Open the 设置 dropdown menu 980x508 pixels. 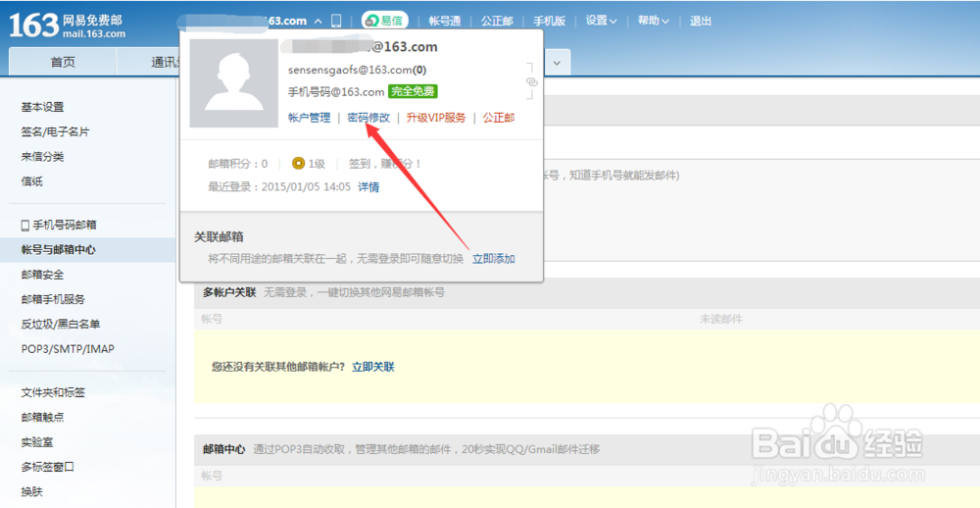coord(601,21)
